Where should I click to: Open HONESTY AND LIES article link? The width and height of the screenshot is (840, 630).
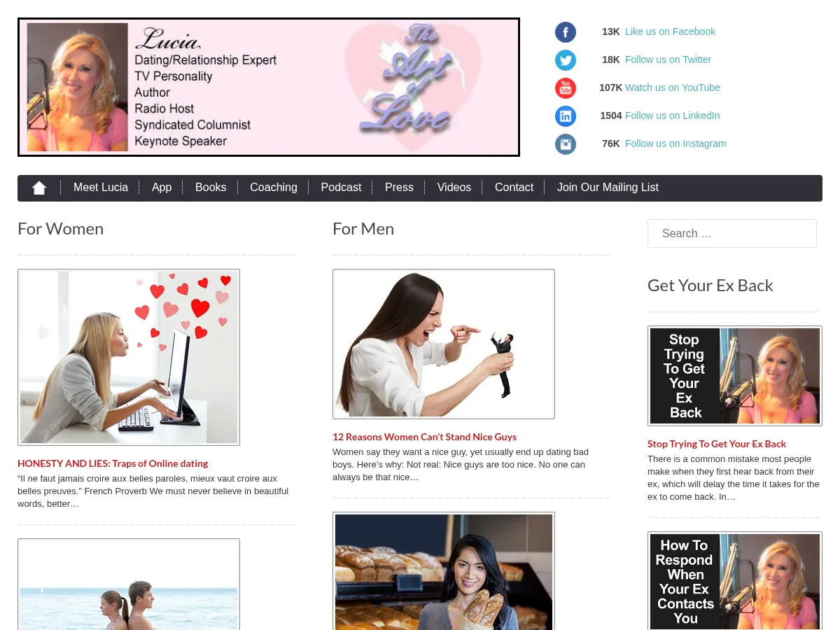pyautogui.click(x=113, y=463)
